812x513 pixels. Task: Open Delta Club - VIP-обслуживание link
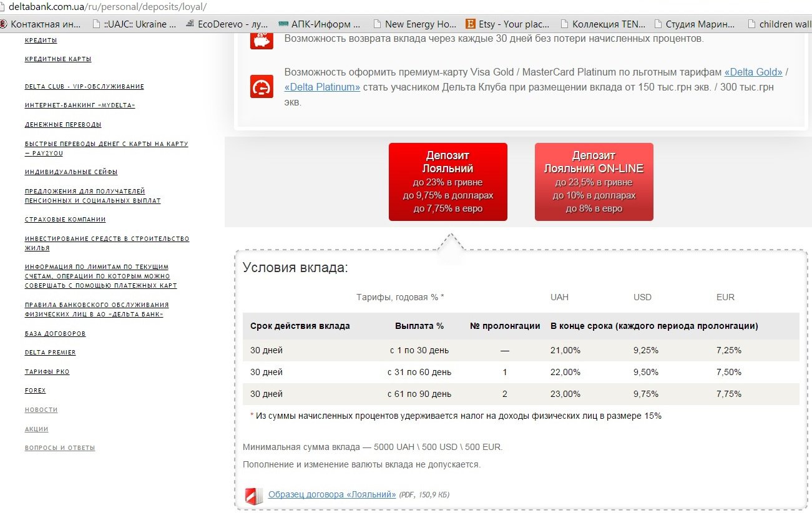(x=84, y=87)
